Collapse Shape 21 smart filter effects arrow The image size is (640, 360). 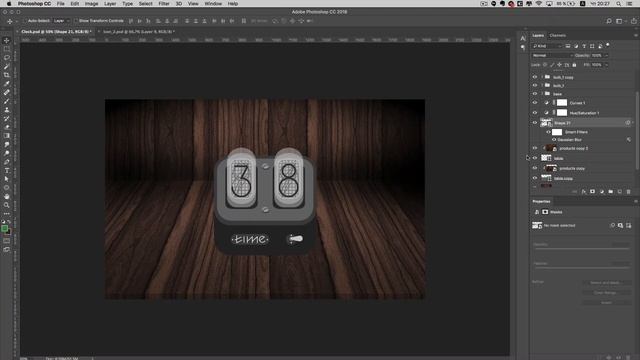[633, 123]
